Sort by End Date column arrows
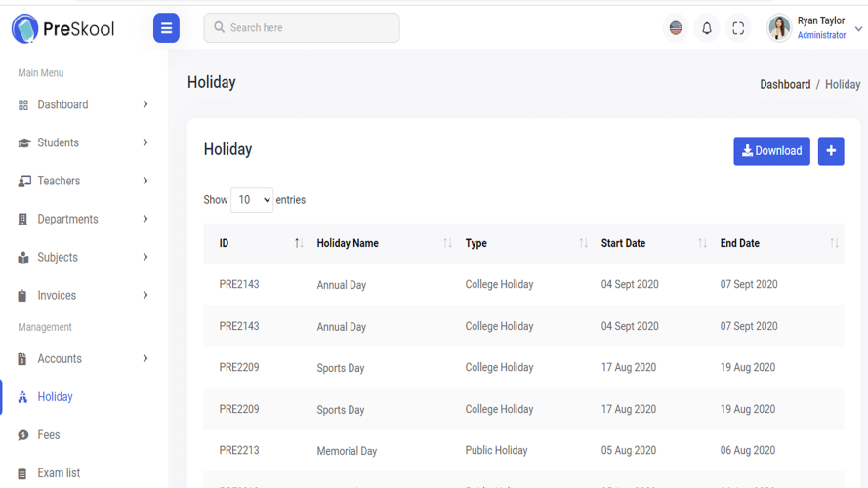 click(x=834, y=243)
